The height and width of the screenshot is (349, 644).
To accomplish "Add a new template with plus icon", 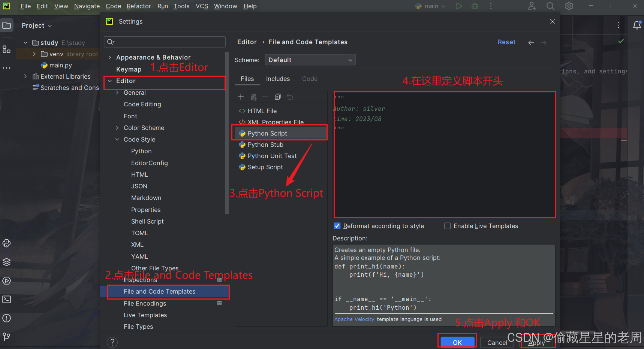I will (241, 97).
